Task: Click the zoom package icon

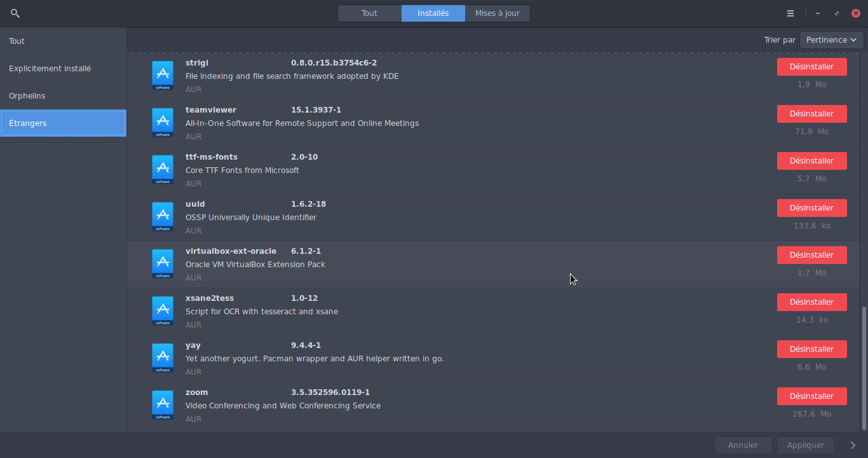Action: tap(163, 405)
